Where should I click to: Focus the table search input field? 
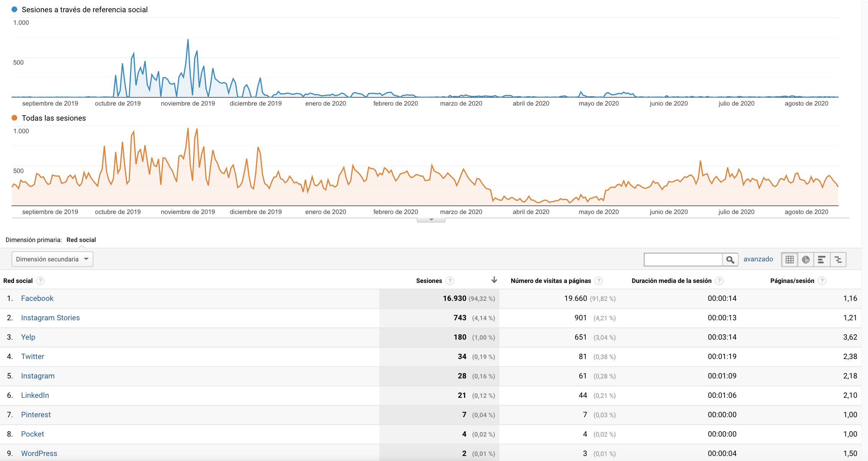[x=683, y=260]
